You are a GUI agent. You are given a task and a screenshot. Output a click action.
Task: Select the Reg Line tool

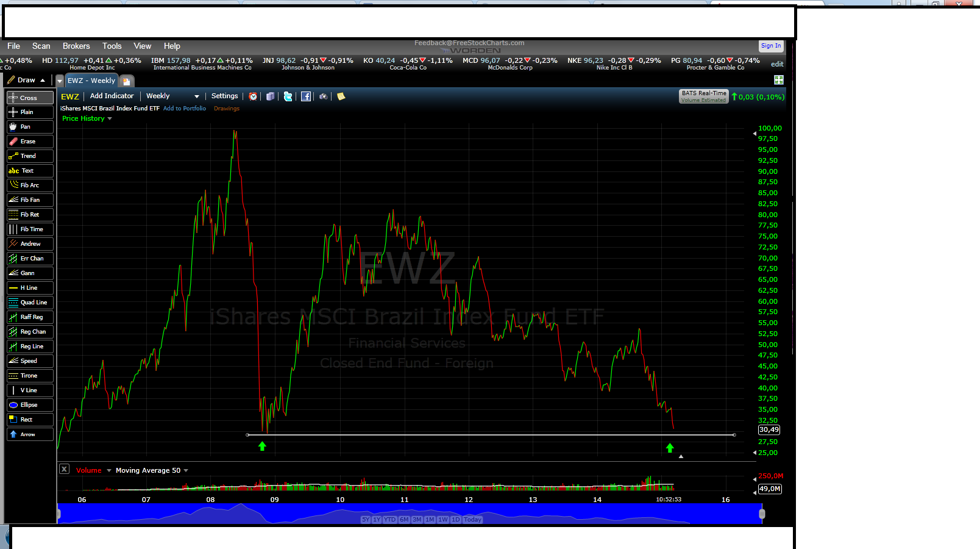click(30, 346)
